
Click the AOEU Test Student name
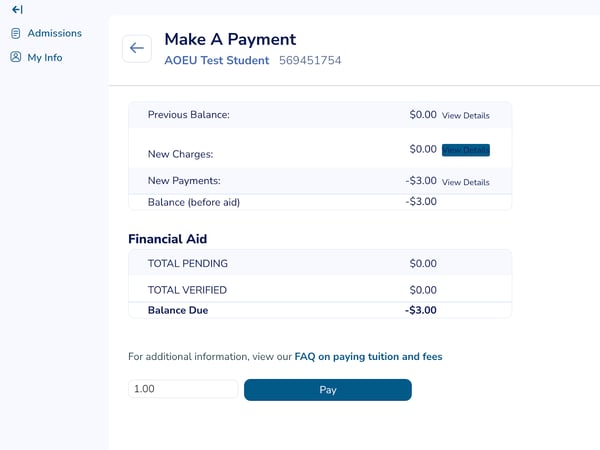(217, 60)
